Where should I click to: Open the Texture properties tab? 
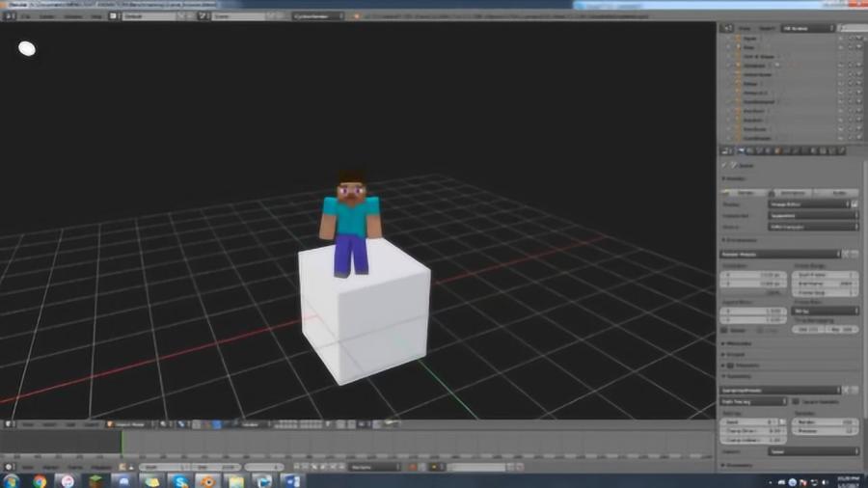pyautogui.click(x=823, y=150)
